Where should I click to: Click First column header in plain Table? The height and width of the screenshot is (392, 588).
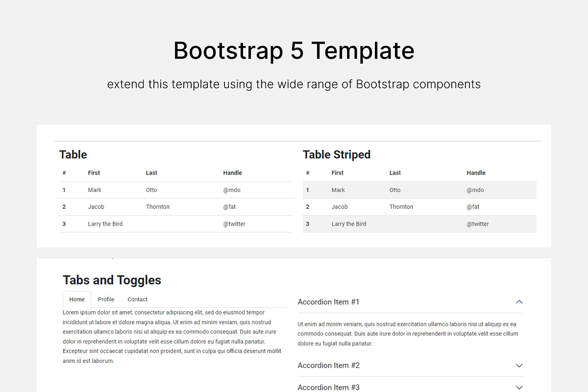(94, 173)
